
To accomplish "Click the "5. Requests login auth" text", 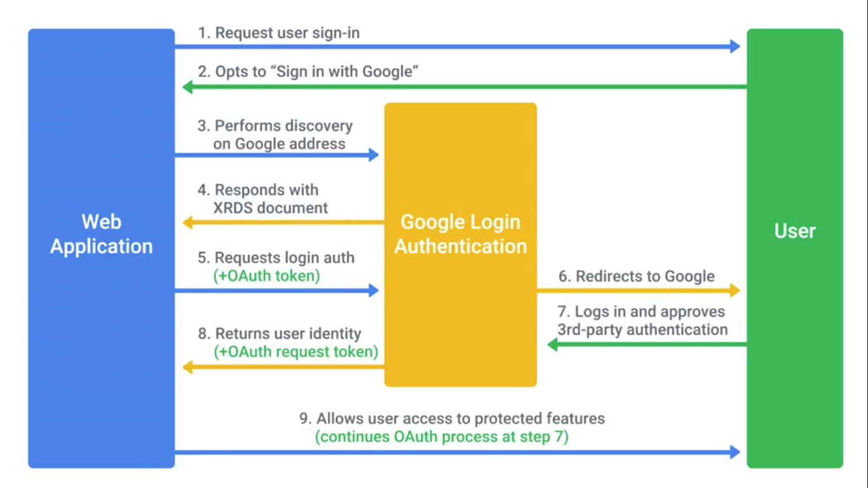I will click(x=276, y=258).
